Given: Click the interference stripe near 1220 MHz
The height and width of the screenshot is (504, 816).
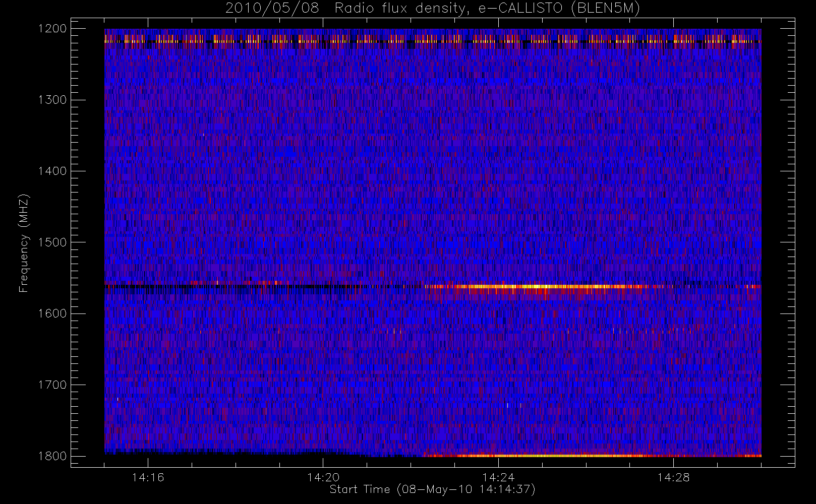Looking at the screenshot, I should pos(433,40).
